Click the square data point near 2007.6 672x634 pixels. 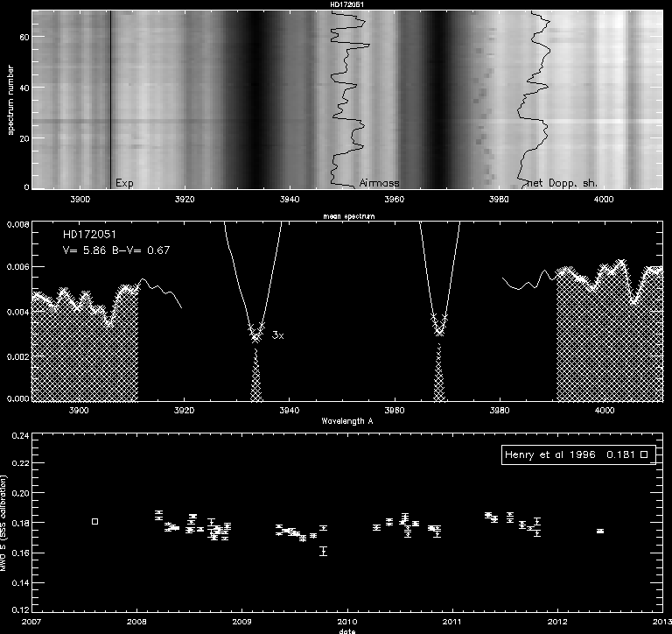pos(95,522)
